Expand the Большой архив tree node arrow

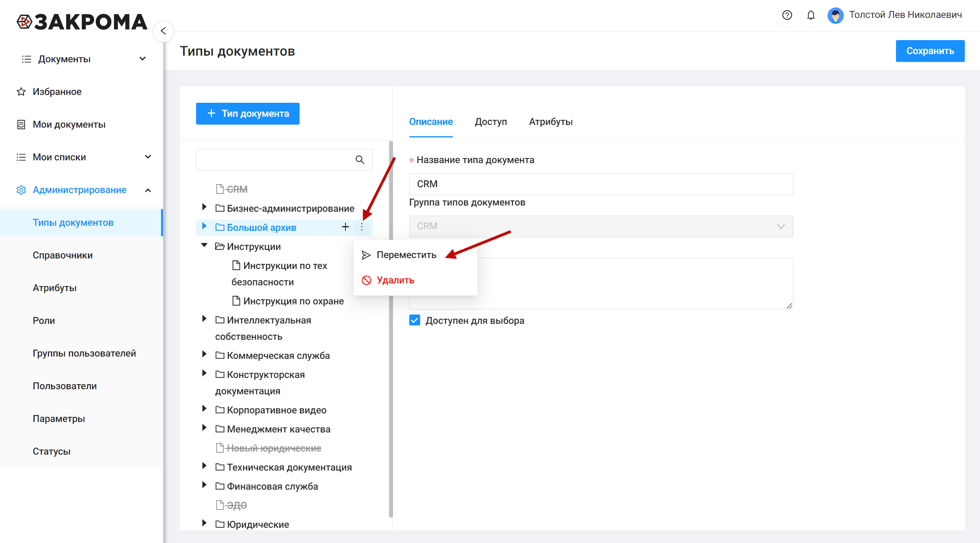(204, 226)
